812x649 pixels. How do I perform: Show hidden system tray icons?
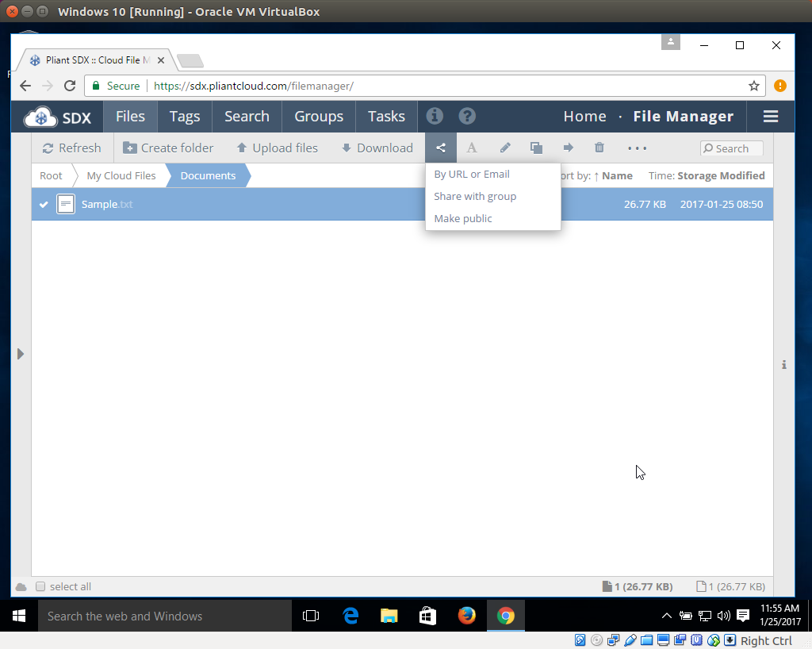point(666,616)
